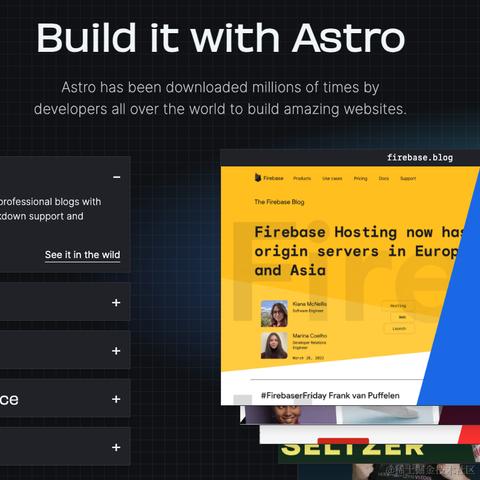The image size is (480, 480).
Task: Select the Launch tag chip
Action: 399,328
